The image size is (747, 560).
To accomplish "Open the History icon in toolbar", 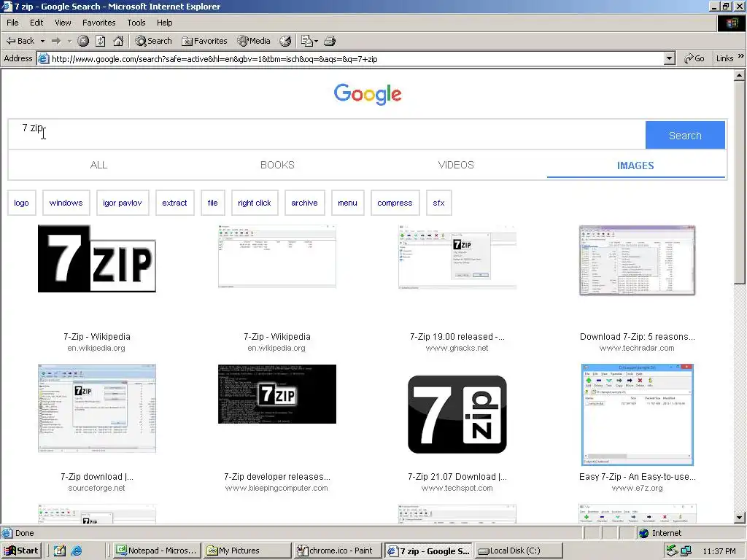I will [x=285, y=41].
